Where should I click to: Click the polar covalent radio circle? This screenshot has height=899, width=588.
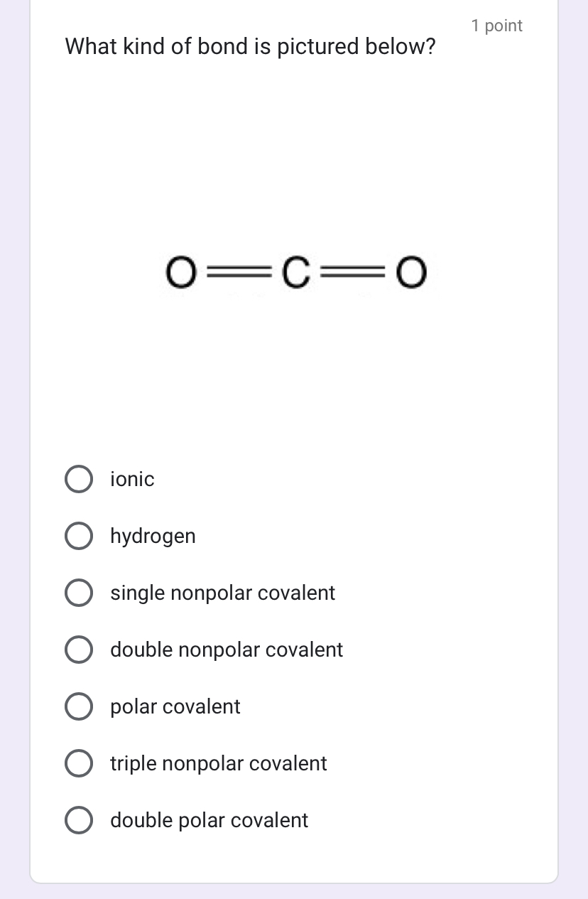79,706
